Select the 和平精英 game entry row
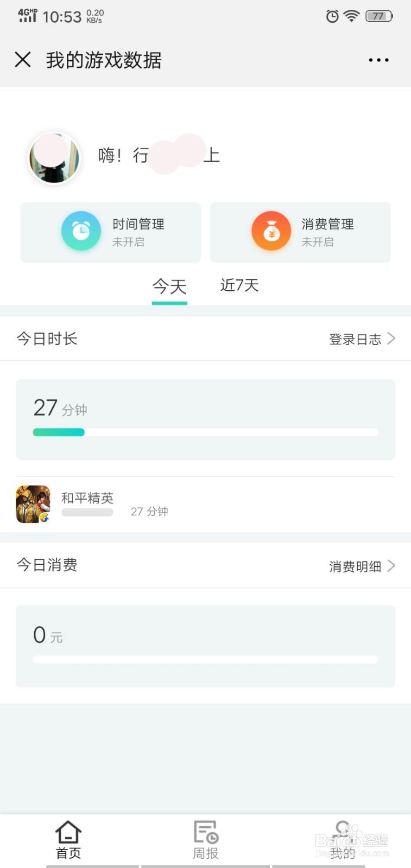Viewport: 411px width, 868px height. [x=205, y=504]
